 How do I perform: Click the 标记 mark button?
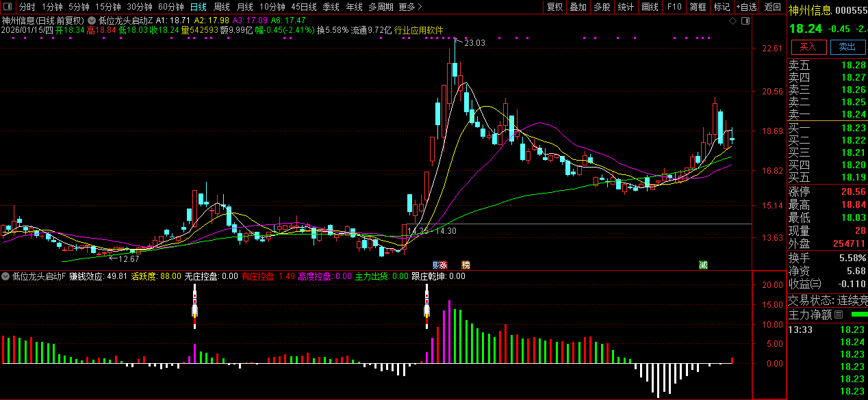point(722,7)
